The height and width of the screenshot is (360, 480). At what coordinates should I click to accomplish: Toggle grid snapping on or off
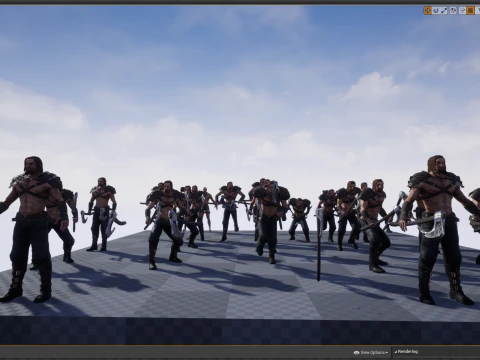(x=470, y=11)
